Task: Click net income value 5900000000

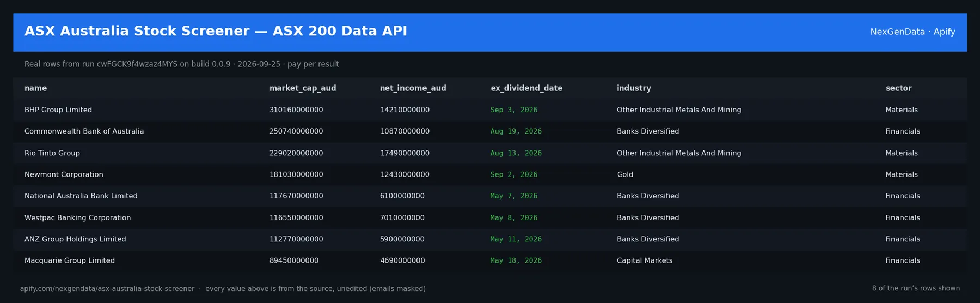Action: [402, 239]
